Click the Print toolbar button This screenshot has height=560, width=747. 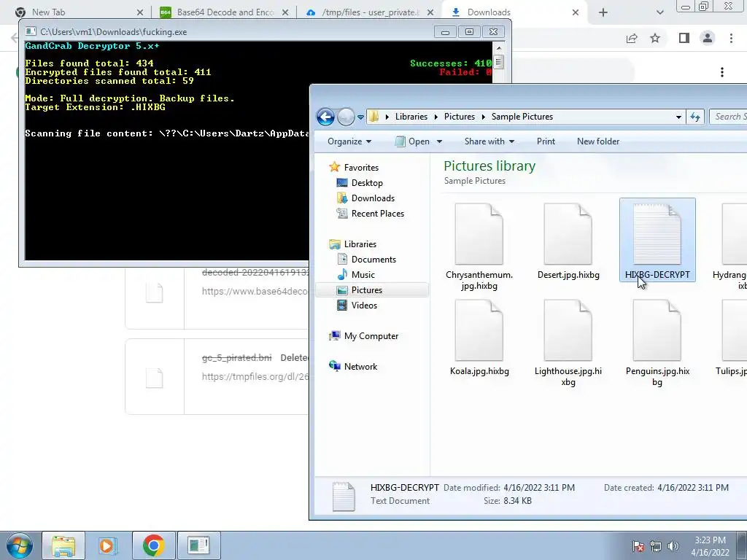click(546, 141)
